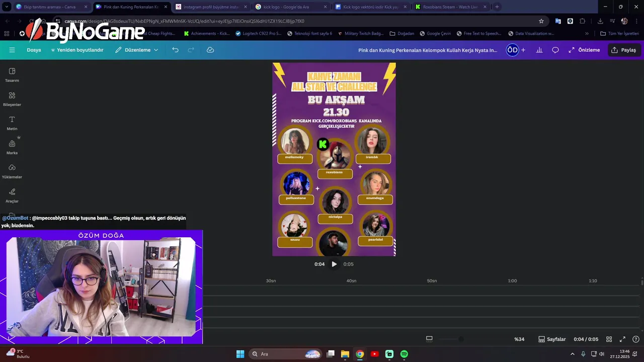Switch to Ekip tanıtımı araması Canva tab
Image resolution: width=644 pixels, height=362 pixels.
[x=51, y=7]
